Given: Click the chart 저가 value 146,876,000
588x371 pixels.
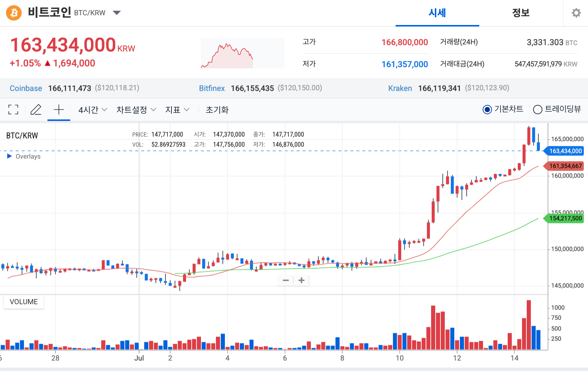Looking at the screenshot, I should click(288, 144).
